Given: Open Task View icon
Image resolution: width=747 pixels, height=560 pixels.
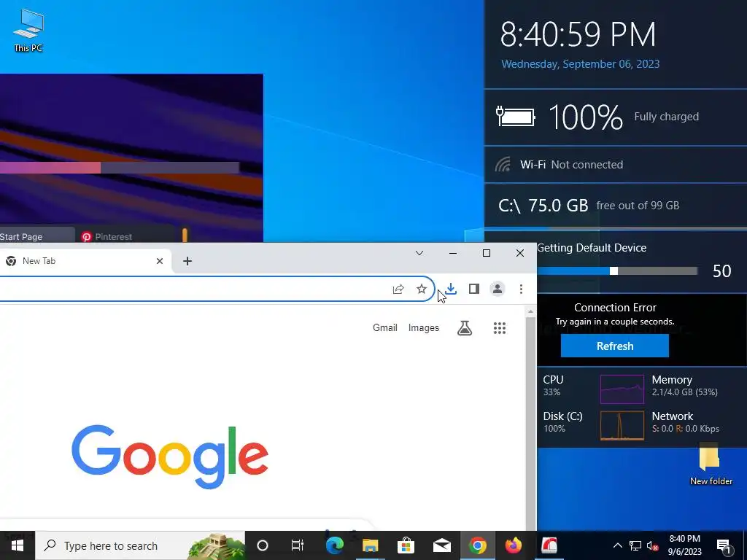Looking at the screenshot, I should point(298,545).
